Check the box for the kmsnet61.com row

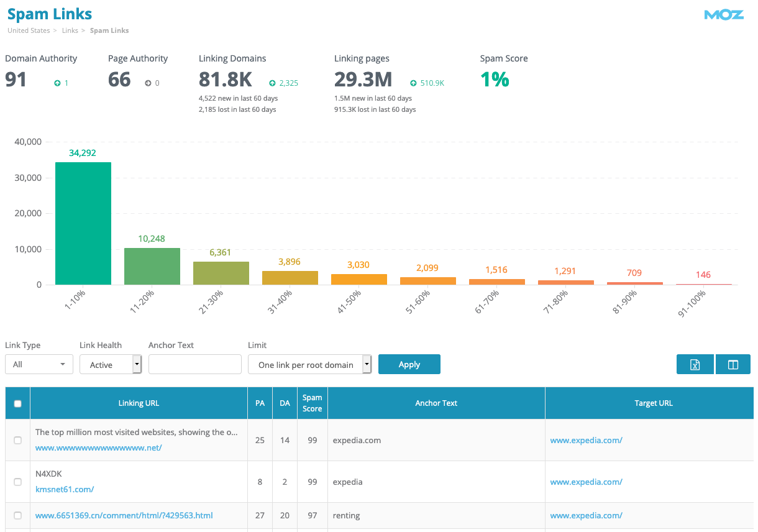tap(17, 482)
